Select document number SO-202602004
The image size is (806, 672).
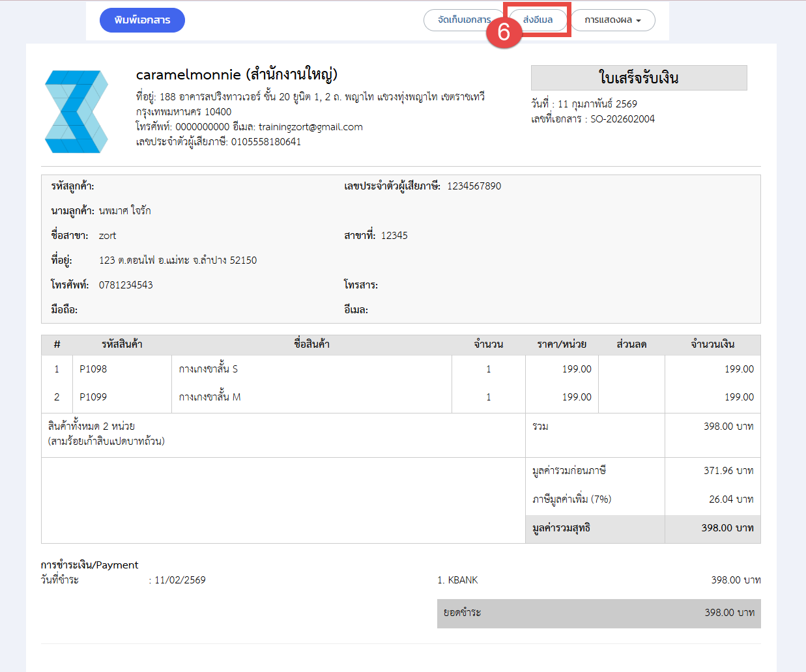tap(622, 119)
